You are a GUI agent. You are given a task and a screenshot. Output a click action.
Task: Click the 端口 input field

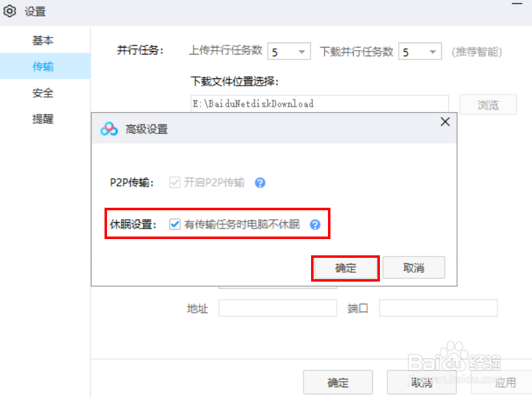(x=438, y=308)
